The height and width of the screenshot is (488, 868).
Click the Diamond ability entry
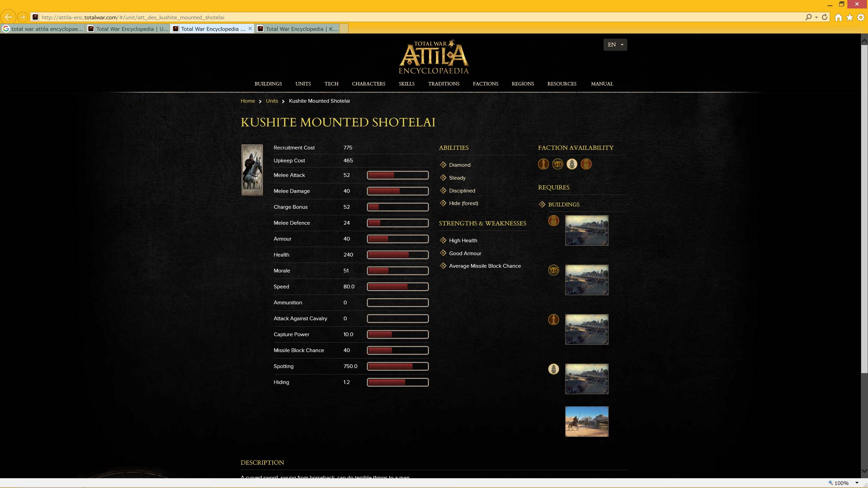click(x=459, y=165)
